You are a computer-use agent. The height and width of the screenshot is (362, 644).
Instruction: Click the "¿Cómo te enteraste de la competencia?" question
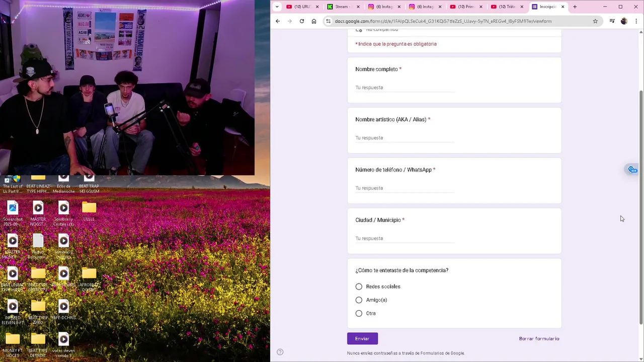pyautogui.click(x=401, y=270)
